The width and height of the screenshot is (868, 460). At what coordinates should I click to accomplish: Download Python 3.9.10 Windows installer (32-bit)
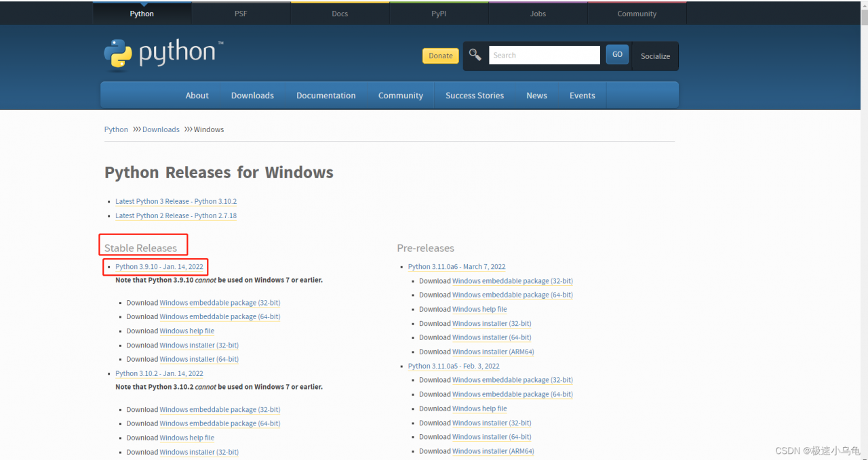pyautogui.click(x=199, y=346)
